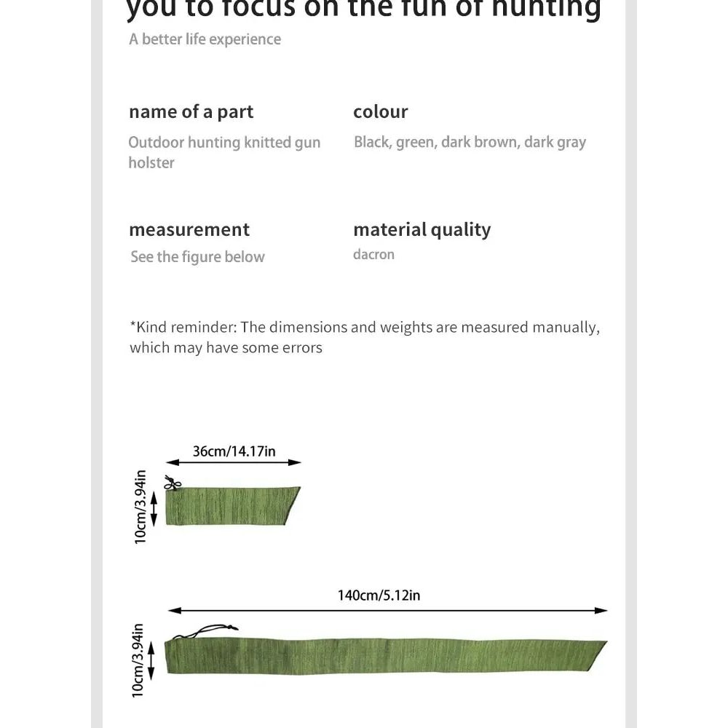Click the 'measurement' heading
The width and height of the screenshot is (728, 728).
click(189, 230)
